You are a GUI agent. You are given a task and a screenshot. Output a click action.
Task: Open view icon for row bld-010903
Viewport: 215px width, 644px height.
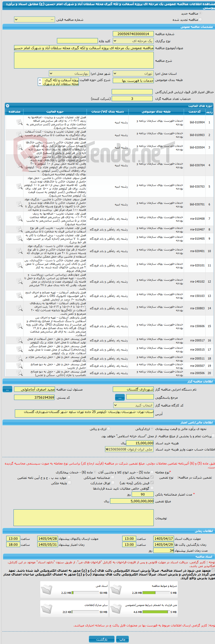click(19, 134)
